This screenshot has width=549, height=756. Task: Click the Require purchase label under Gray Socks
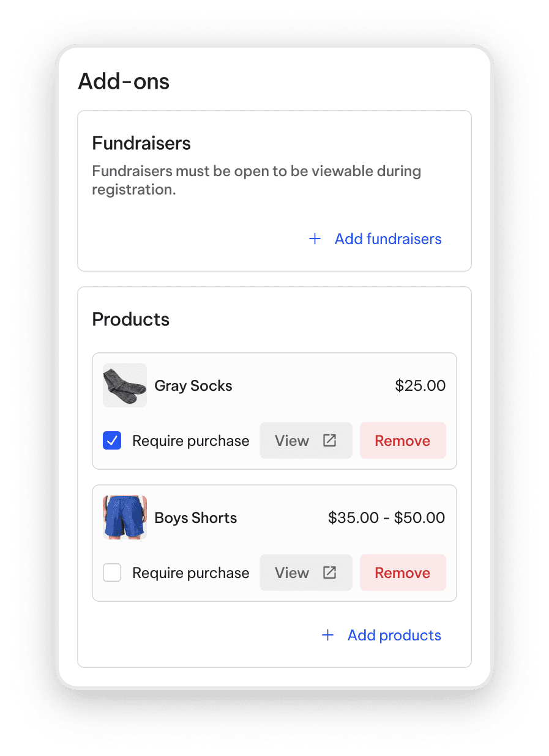tap(191, 441)
